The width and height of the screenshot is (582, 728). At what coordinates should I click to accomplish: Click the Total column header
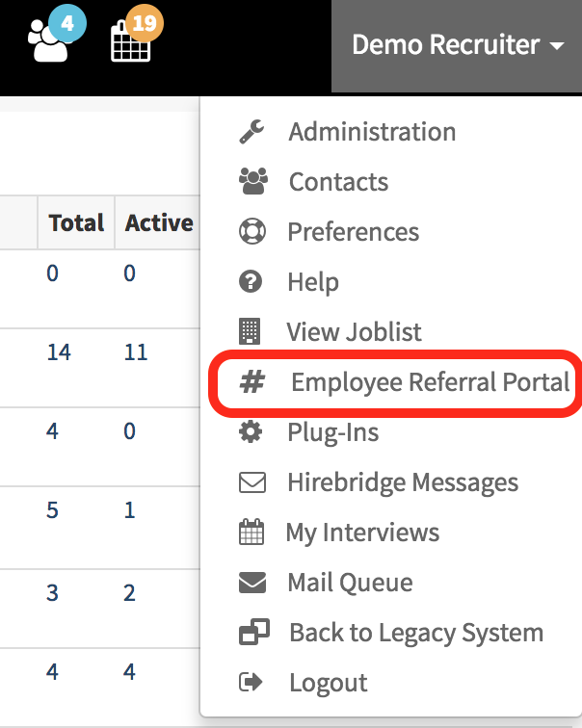point(76,223)
